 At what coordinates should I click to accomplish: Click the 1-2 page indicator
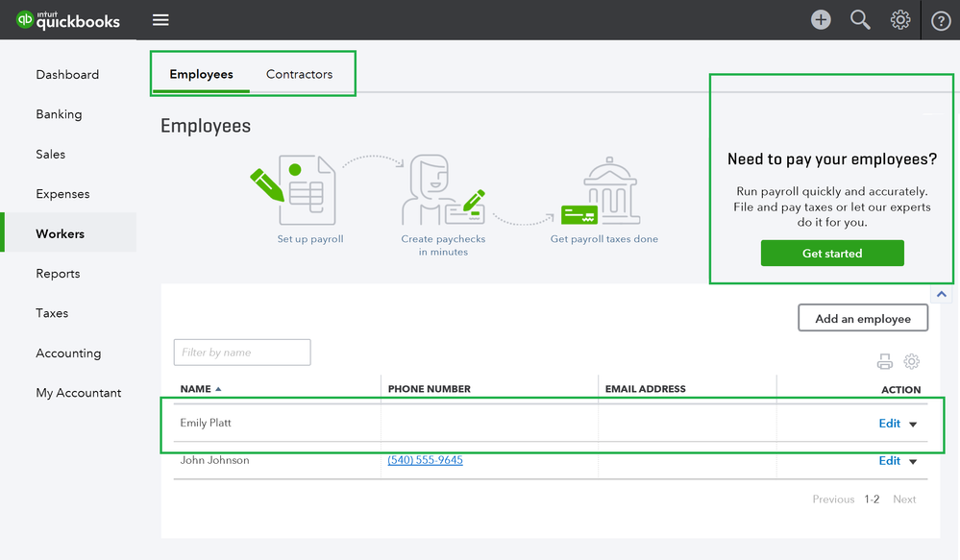[872, 499]
